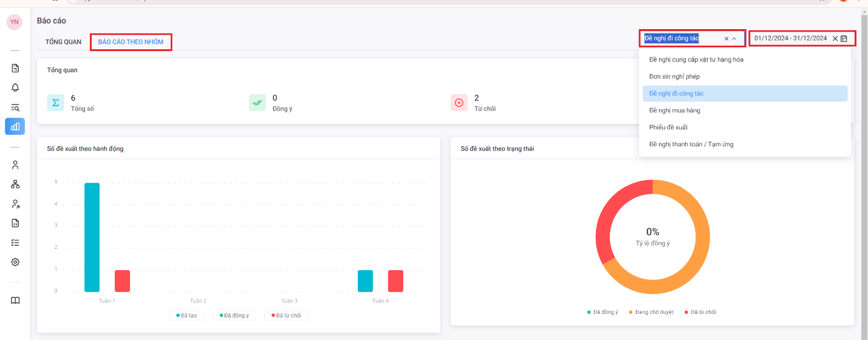
Task: Open the book guide icon in sidebar
Action: click(x=15, y=301)
